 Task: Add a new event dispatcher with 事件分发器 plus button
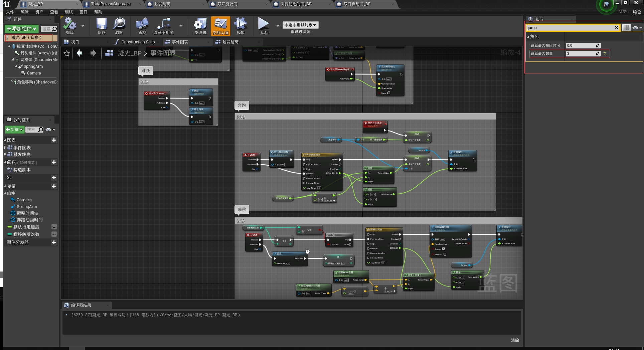54,242
